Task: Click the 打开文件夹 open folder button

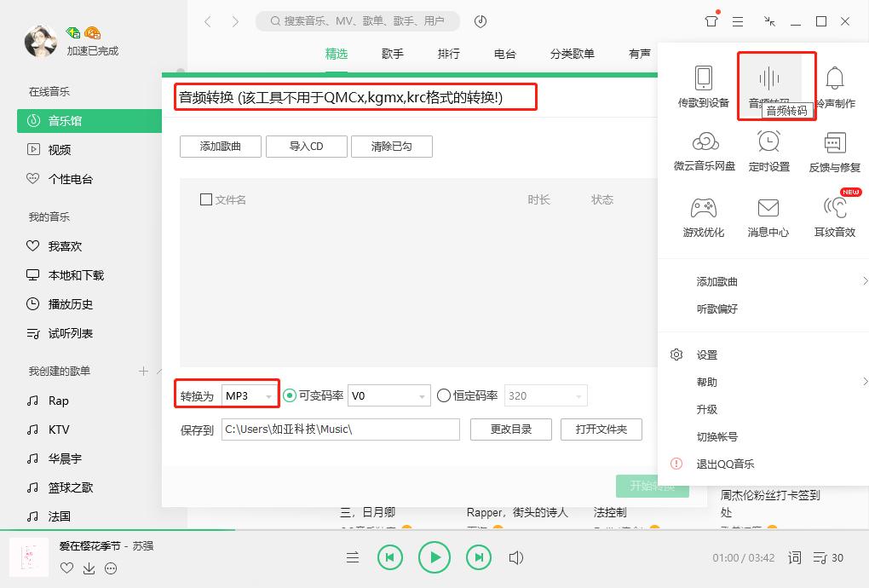Action: pos(601,429)
